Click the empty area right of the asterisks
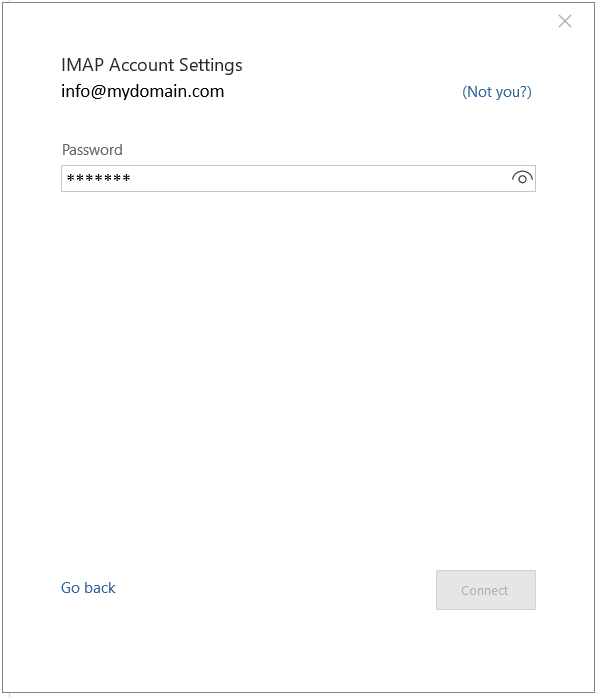Image resolution: width=601 pixels, height=697 pixels. pos(320,179)
